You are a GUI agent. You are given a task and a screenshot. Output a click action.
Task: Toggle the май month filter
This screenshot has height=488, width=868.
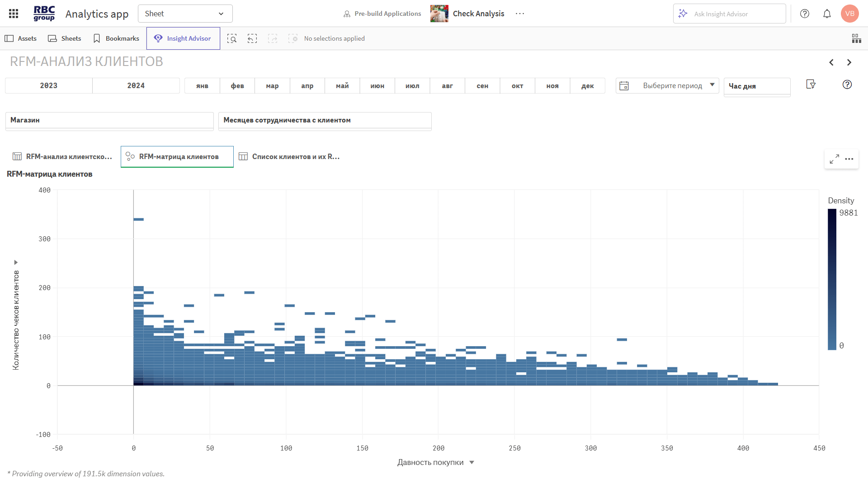click(342, 85)
